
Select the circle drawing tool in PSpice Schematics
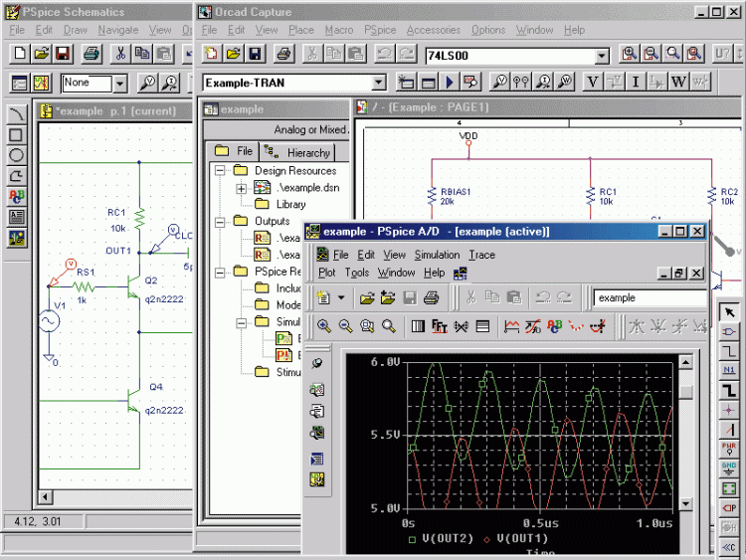16,155
